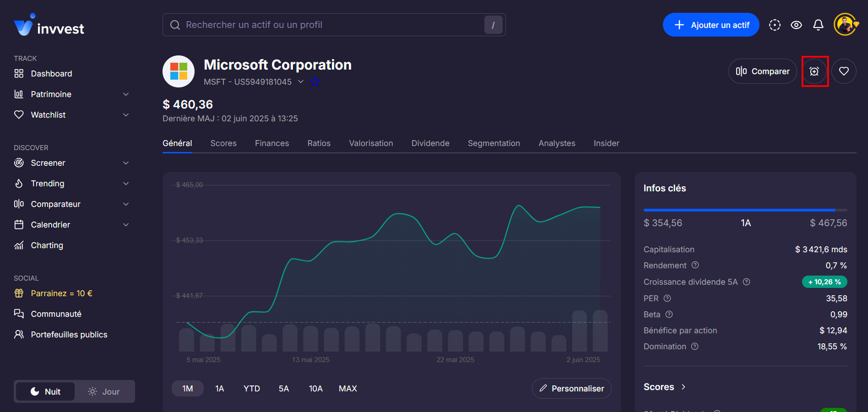
Task: Switch to Nuit theme
Action: coord(45,392)
